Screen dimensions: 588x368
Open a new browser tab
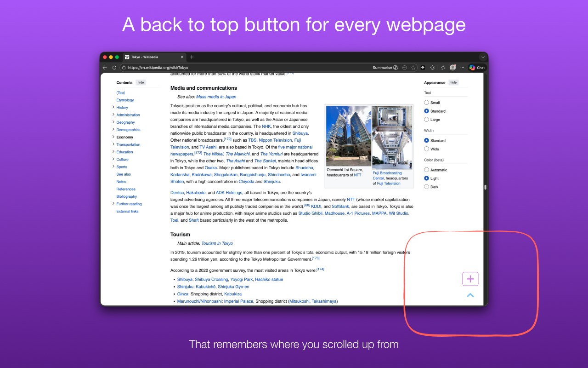192,57
